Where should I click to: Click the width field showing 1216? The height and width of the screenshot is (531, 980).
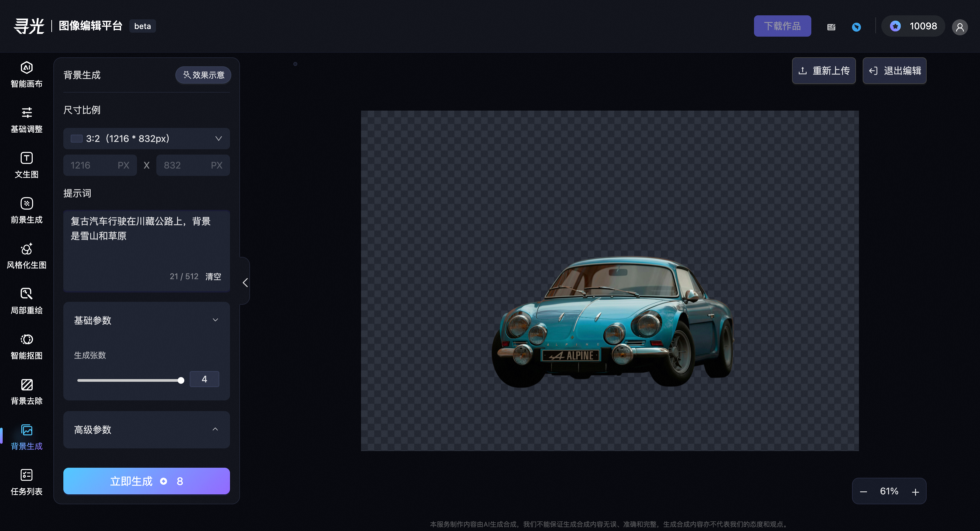click(100, 165)
